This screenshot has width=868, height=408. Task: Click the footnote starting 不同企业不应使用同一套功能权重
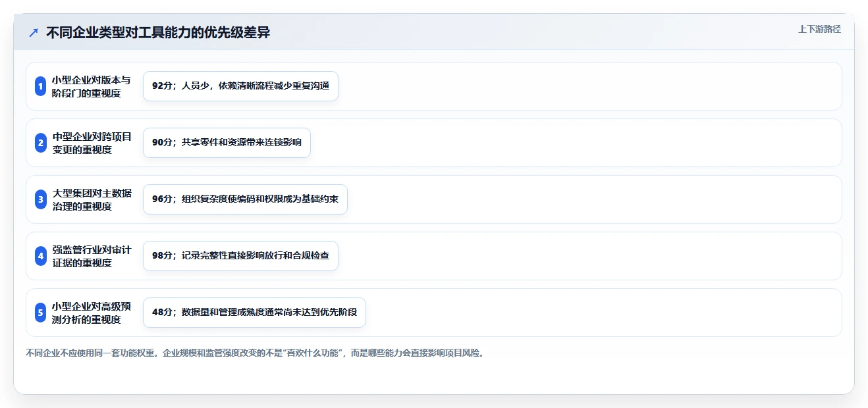point(256,353)
